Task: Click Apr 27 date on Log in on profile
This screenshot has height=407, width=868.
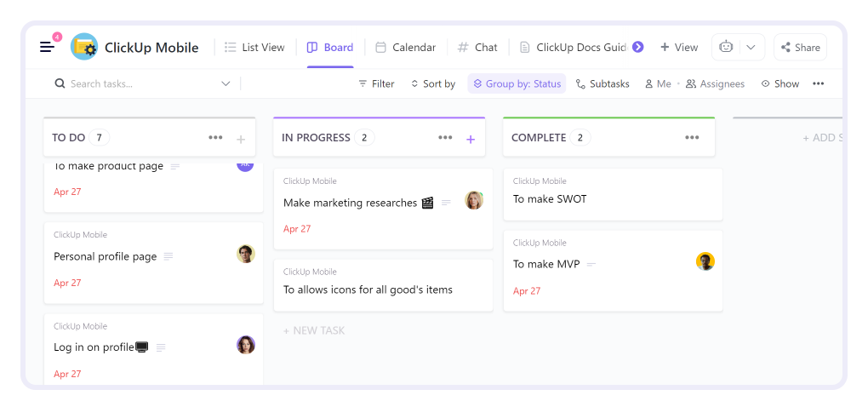Action: 67,374
